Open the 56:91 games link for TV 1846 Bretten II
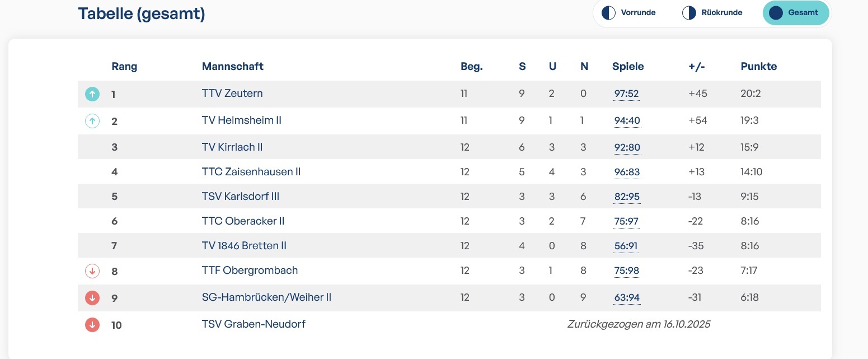 pyautogui.click(x=626, y=246)
